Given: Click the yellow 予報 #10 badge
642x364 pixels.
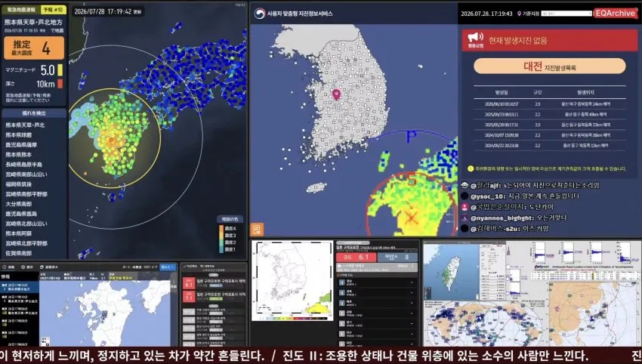Looking at the screenshot, I should point(53,9).
